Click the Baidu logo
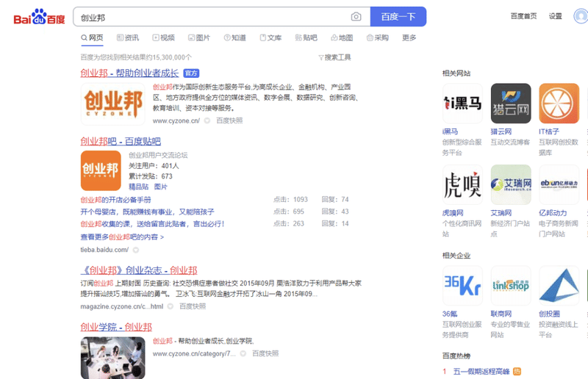Viewport: 588px width, 379px height. tap(39, 16)
